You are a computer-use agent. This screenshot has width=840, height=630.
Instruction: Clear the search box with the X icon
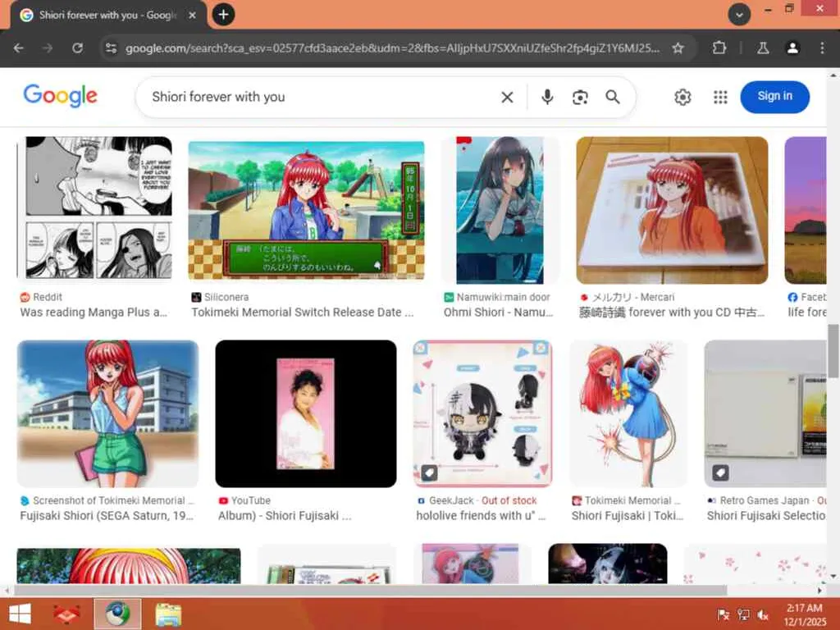click(507, 97)
